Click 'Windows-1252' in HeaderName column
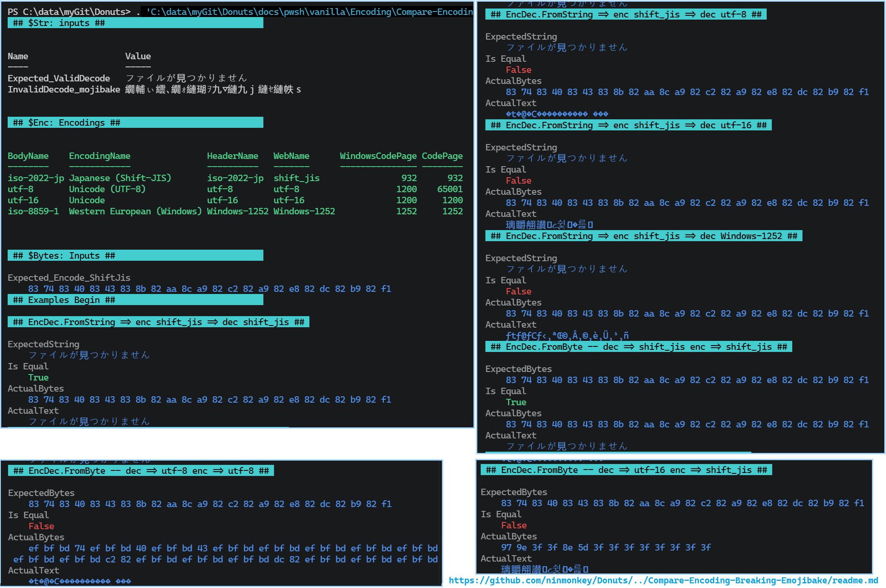The image size is (886, 588). tap(238, 211)
